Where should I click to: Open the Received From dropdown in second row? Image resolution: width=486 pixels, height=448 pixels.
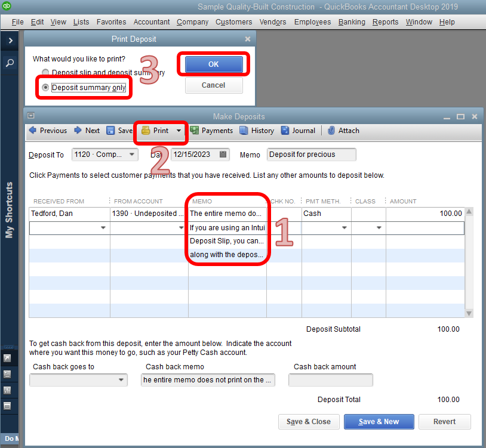tap(103, 228)
